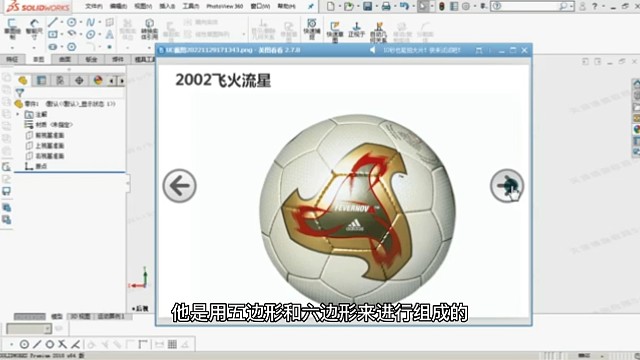This screenshot has width=640, height=360.
Task: Open the ConfigurationManager tab icon
Action: click(x=60, y=80)
